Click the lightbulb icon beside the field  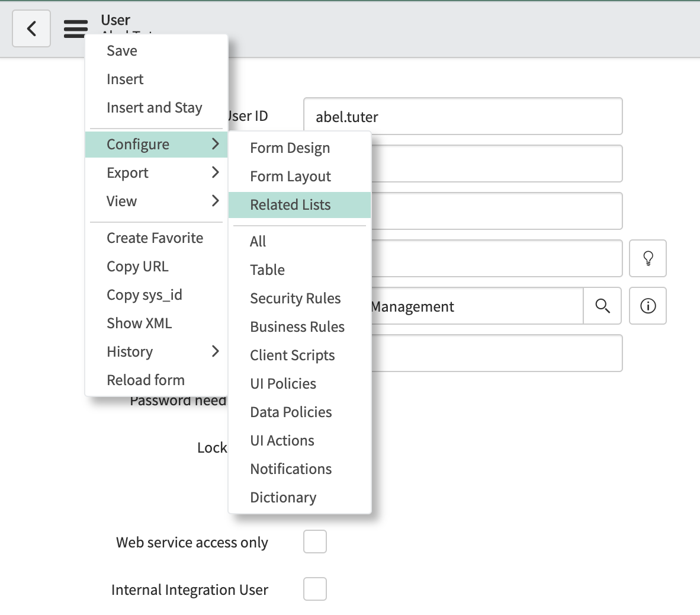[x=648, y=258]
